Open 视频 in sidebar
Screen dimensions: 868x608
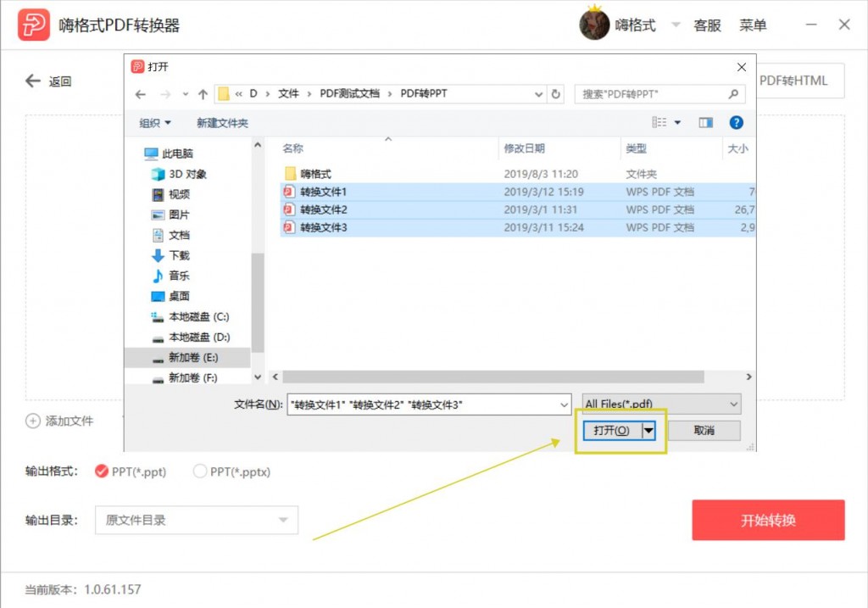click(x=170, y=194)
